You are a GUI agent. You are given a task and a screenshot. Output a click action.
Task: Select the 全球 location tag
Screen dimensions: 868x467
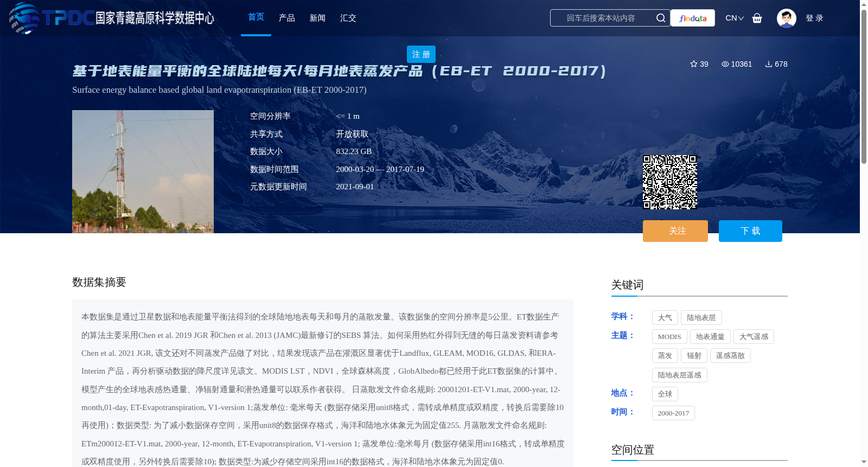pos(665,394)
